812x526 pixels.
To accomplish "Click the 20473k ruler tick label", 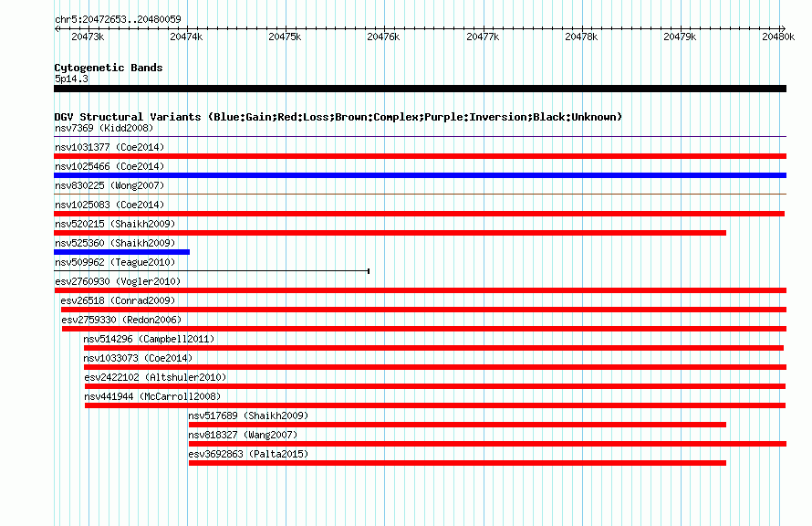I will (x=88, y=37).
